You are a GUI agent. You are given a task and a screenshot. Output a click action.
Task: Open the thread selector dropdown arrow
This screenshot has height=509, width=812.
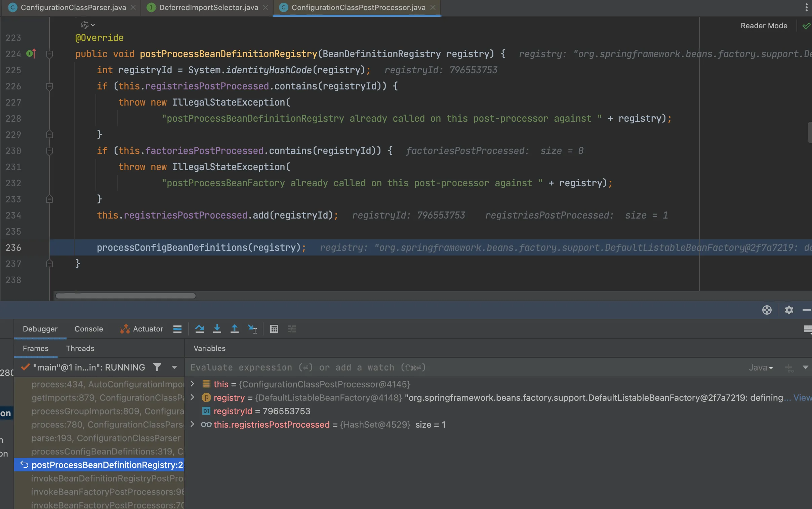(174, 367)
